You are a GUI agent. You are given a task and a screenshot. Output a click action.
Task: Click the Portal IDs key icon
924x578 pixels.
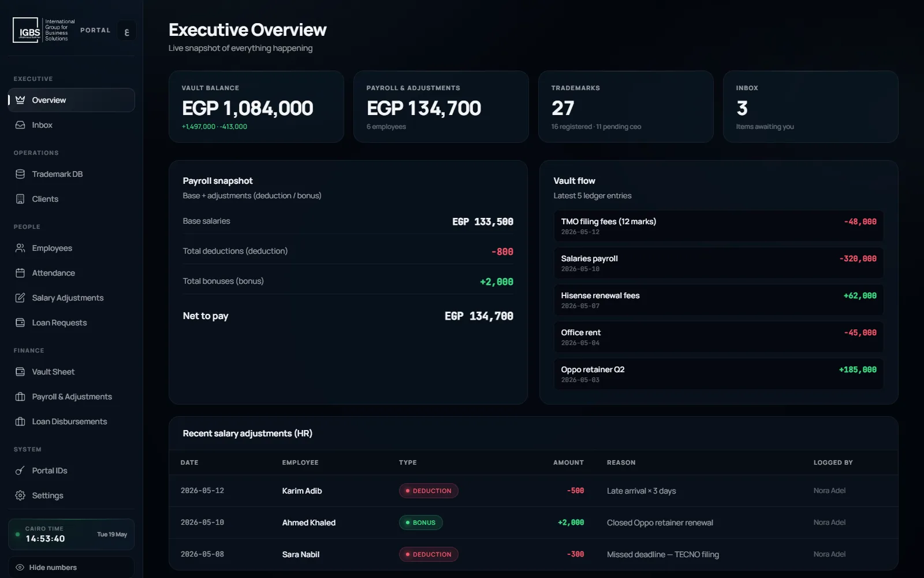click(x=20, y=470)
